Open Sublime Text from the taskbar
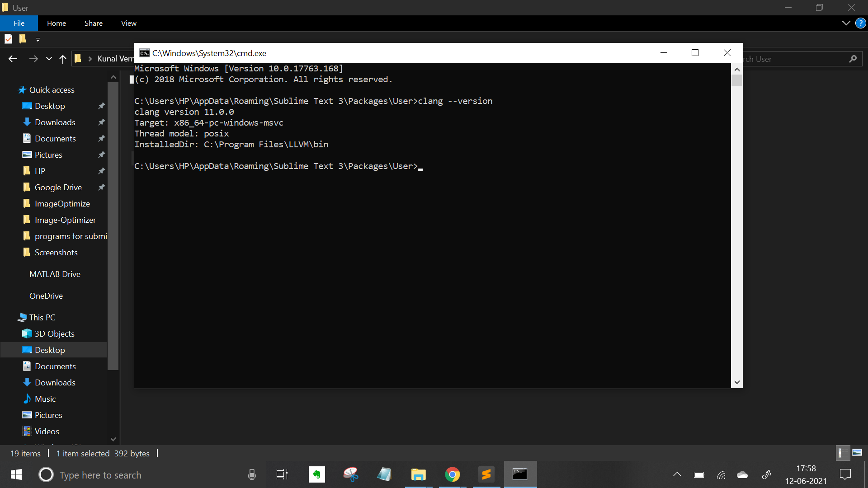The image size is (868, 488). click(486, 474)
